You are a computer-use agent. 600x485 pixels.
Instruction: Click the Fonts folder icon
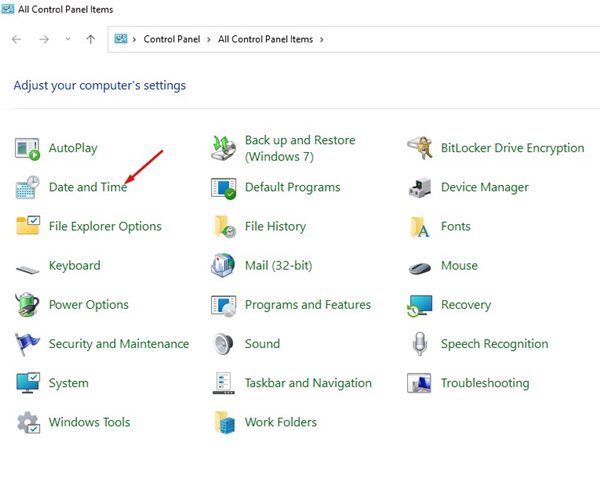coord(420,227)
